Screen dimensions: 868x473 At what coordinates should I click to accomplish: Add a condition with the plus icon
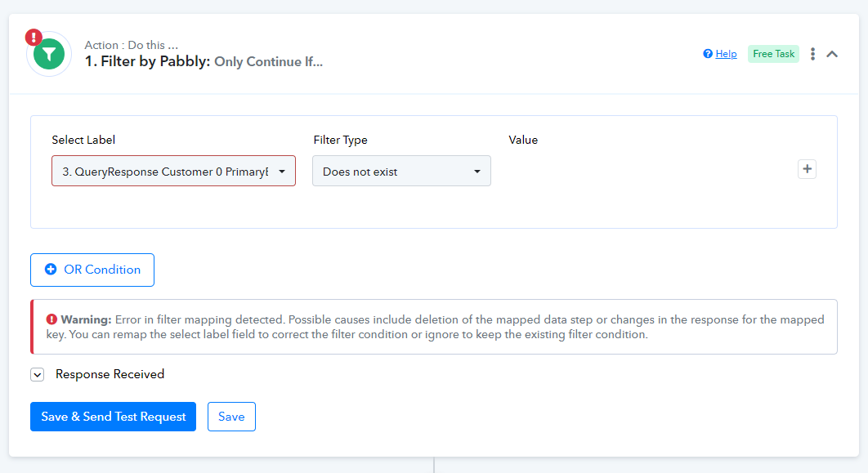click(x=807, y=169)
